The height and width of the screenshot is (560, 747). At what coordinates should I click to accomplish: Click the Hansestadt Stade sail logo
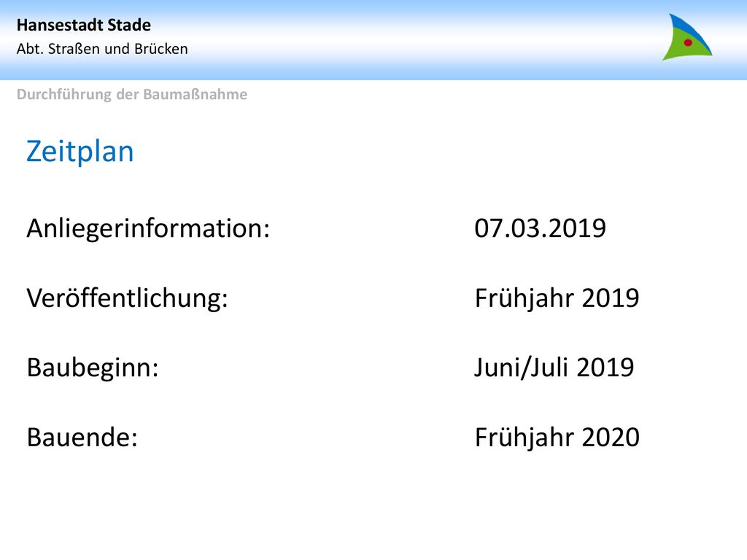(687, 37)
